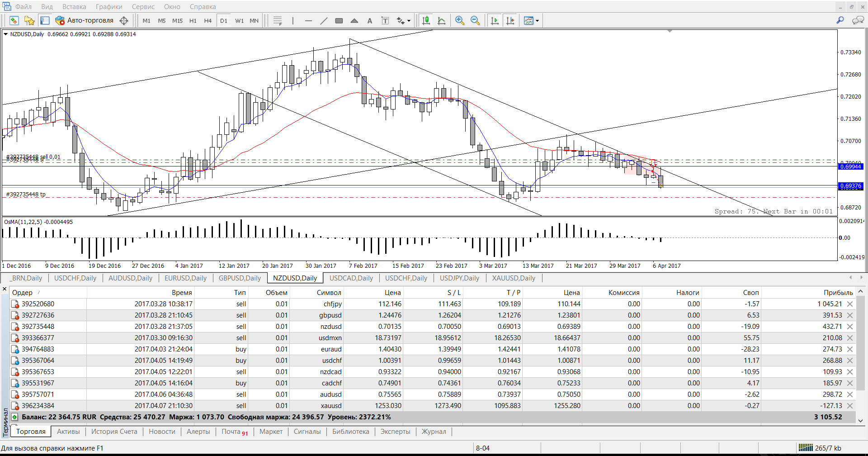Select the Fibonacci retracement tool
868x456 pixels.
click(x=278, y=20)
